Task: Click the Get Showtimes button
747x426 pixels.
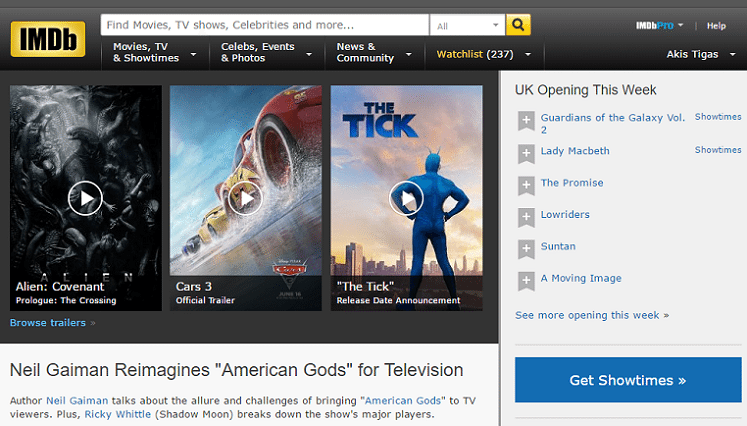Action: 628,380
